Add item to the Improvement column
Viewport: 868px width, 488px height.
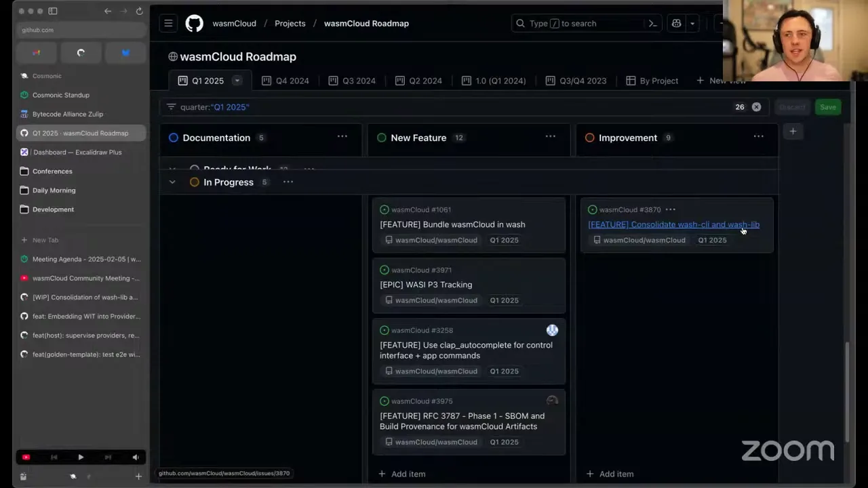pyautogui.click(x=610, y=474)
